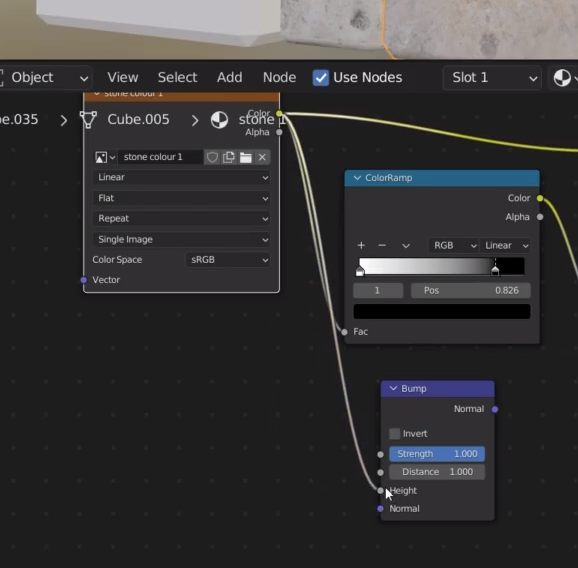The height and width of the screenshot is (568, 578).
Task: Click the stone colour 1 image name field
Action: [160, 157]
